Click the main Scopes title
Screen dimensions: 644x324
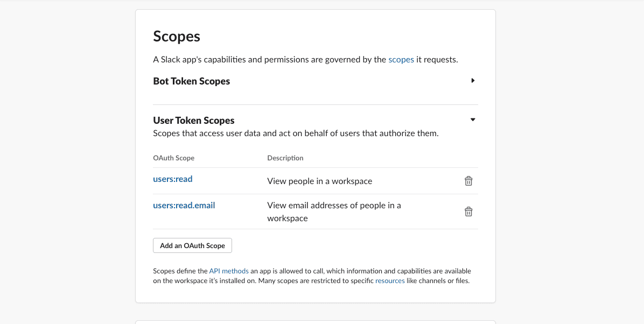pyautogui.click(x=177, y=36)
